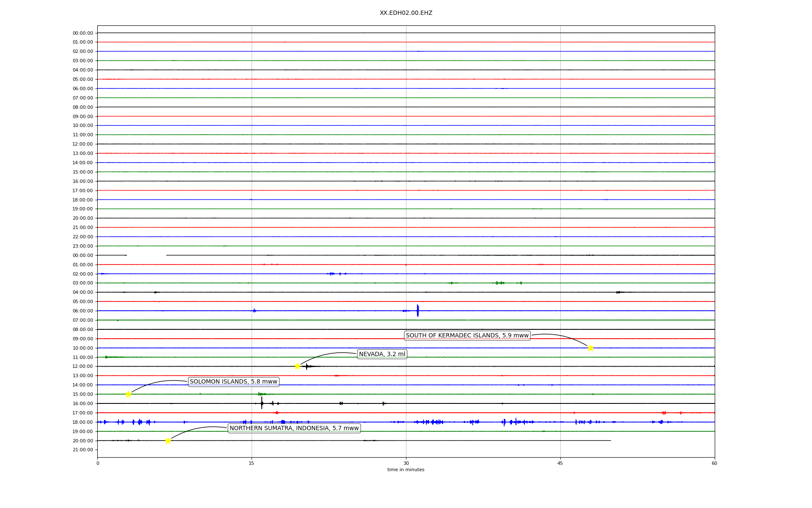
Task: Click the gap in the second 00:00:00 trace
Action: (x=146, y=255)
